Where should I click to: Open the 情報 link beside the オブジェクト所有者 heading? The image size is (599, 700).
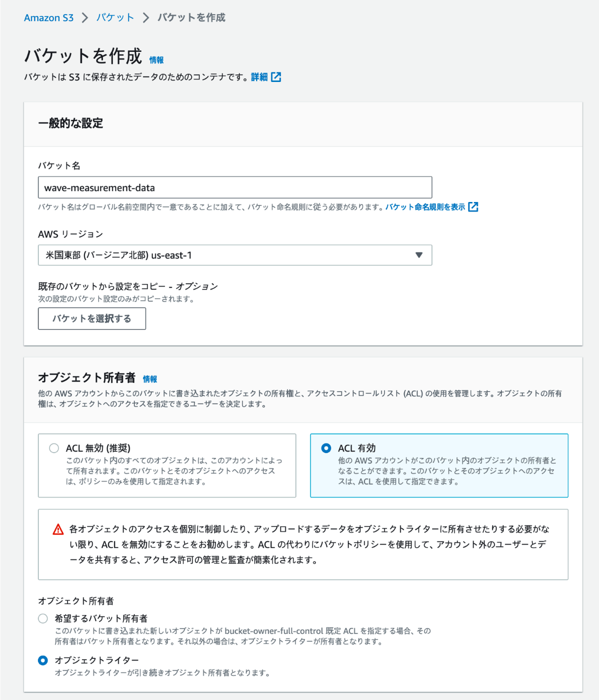[x=150, y=379]
